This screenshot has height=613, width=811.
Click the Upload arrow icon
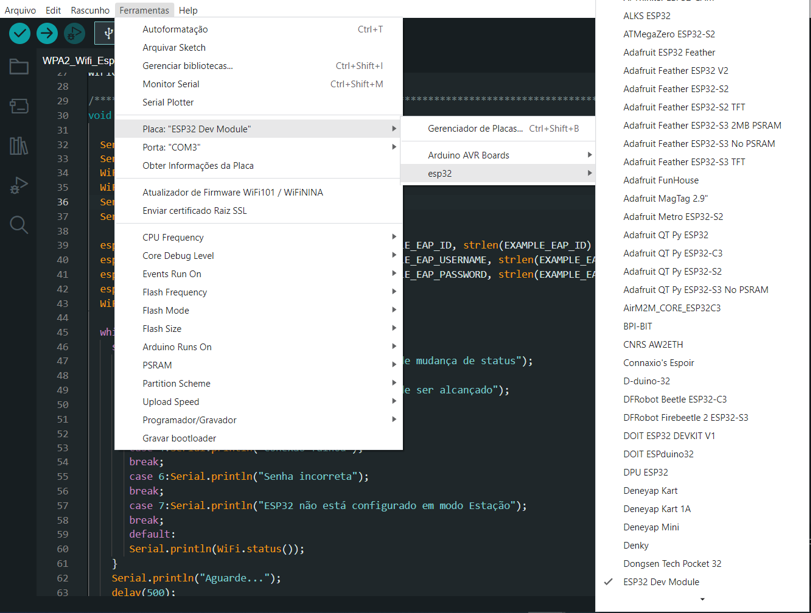point(46,33)
